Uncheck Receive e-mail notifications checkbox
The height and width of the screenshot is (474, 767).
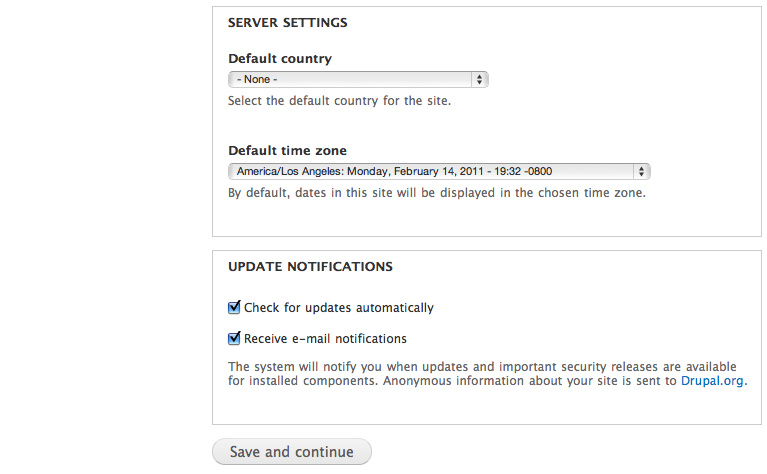[235, 338]
